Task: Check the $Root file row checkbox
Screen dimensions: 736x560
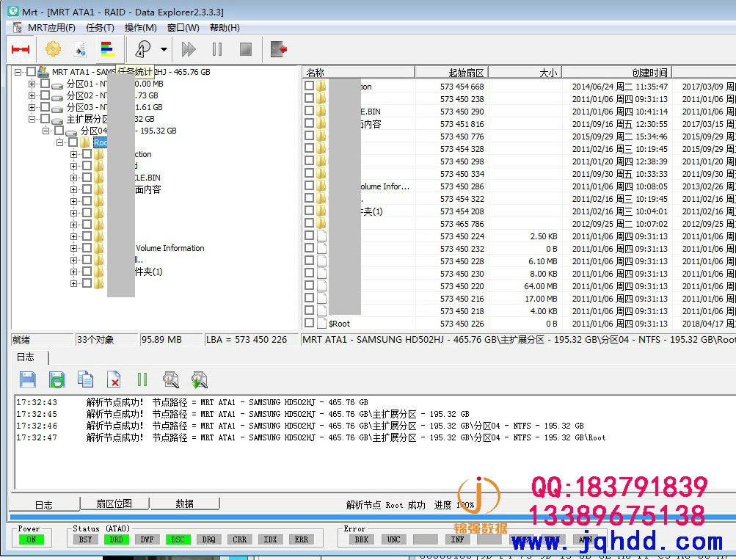Action: tap(309, 322)
